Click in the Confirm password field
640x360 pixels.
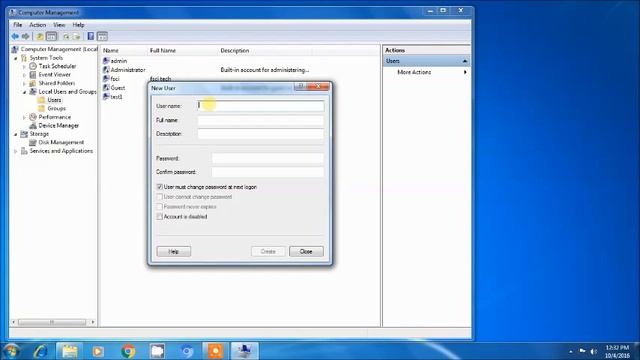(x=268, y=172)
